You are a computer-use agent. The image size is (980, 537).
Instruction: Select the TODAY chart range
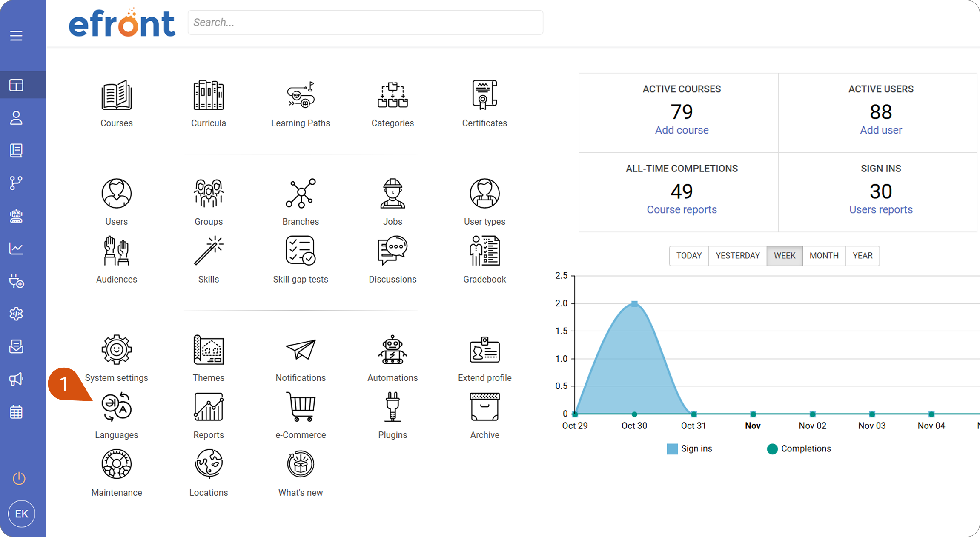pyautogui.click(x=689, y=256)
